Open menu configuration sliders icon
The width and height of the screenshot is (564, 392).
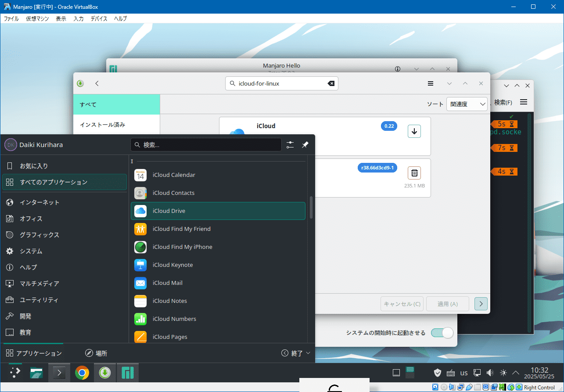point(290,145)
